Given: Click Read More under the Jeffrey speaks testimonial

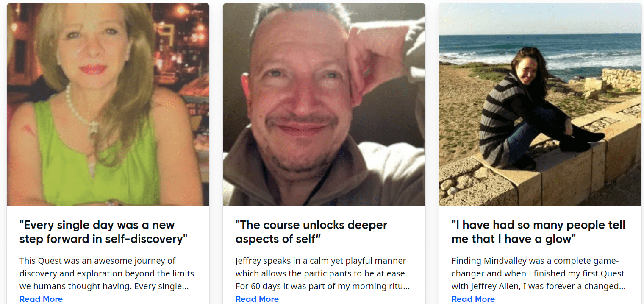Looking at the screenshot, I should pos(257,299).
